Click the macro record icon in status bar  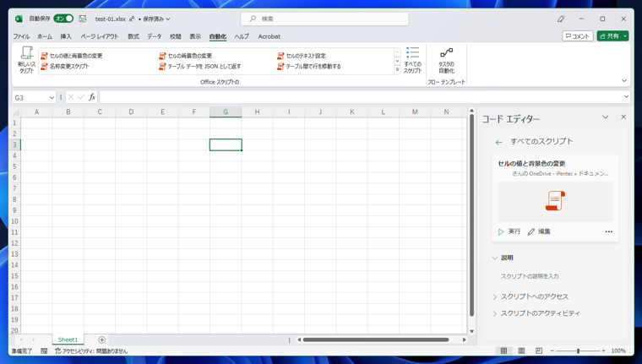click(x=44, y=350)
